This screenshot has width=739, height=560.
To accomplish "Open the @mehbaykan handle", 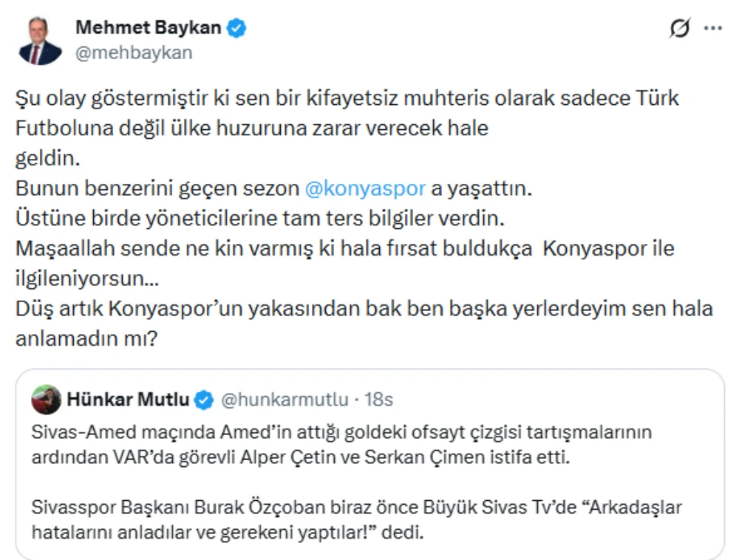I will pos(134,52).
